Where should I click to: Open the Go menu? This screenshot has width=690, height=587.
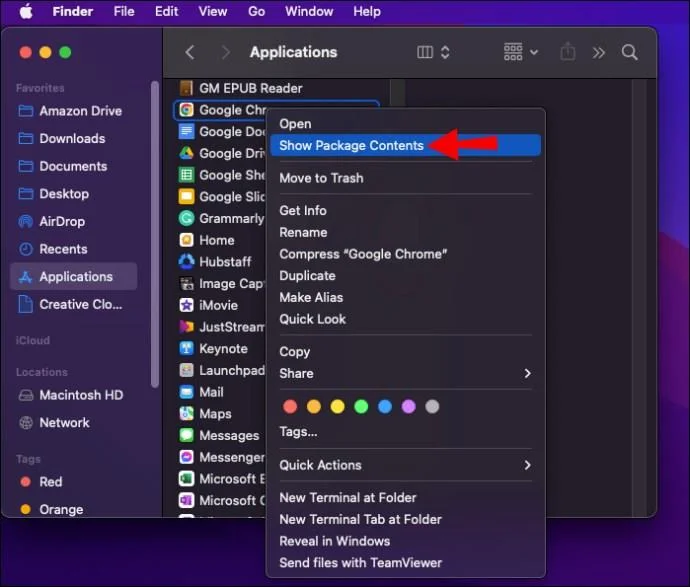pos(257,11)
